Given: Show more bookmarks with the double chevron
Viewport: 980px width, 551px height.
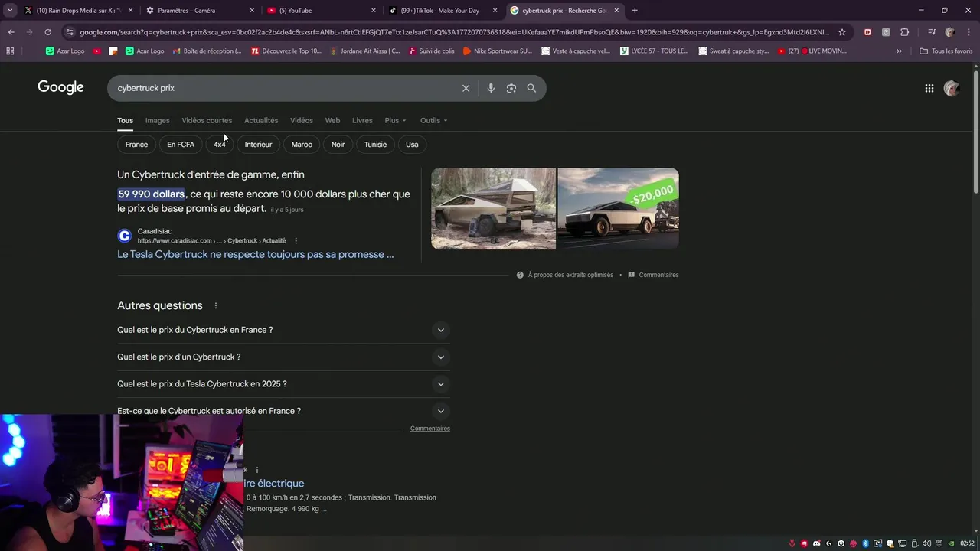Looking at the screenshot, I should 899,51.
